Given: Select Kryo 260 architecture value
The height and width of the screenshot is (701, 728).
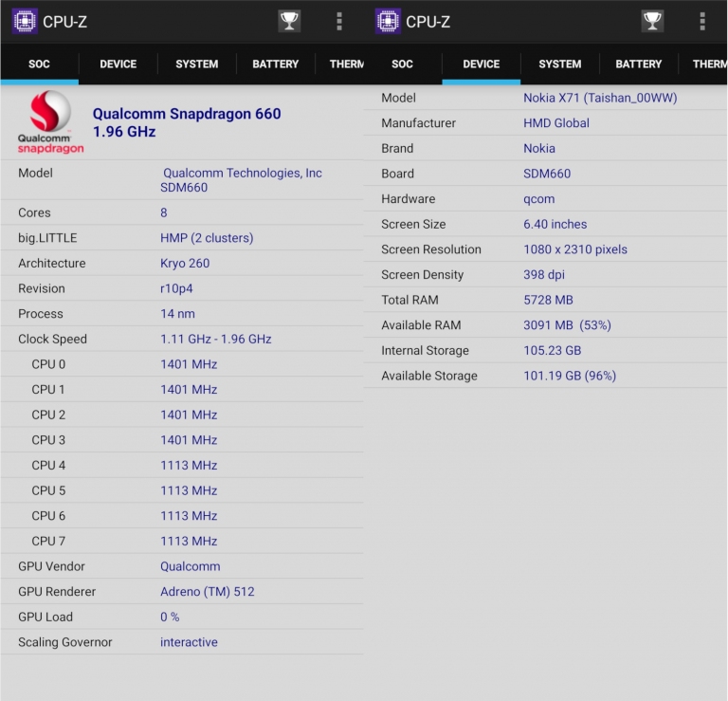Looking at the screenshot, I should click(x=185, y=264).
